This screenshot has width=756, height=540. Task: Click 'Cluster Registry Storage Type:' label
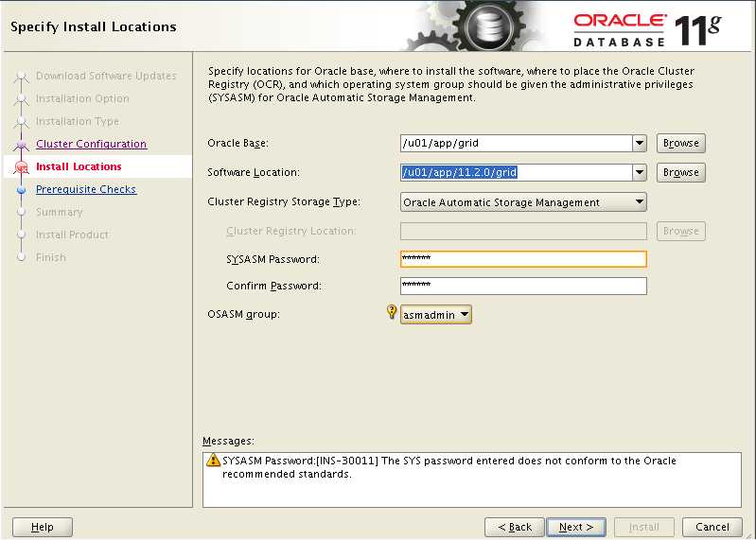pos(284,201)
